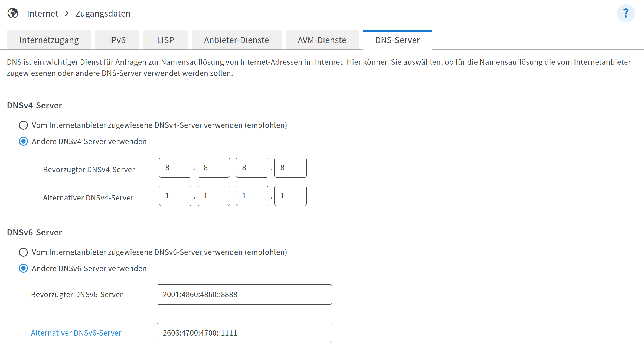Select 'Andere DNSv6-Server verwenden' radio
The image size is (644, 348).
24,268
